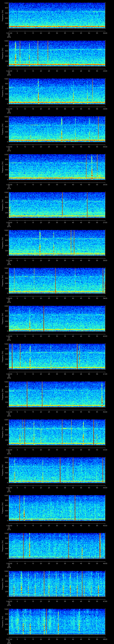The image size is (114, 644).
Task: Click broadband burst near 18s in 5:33:00 panel
Action: coord(38,91)
